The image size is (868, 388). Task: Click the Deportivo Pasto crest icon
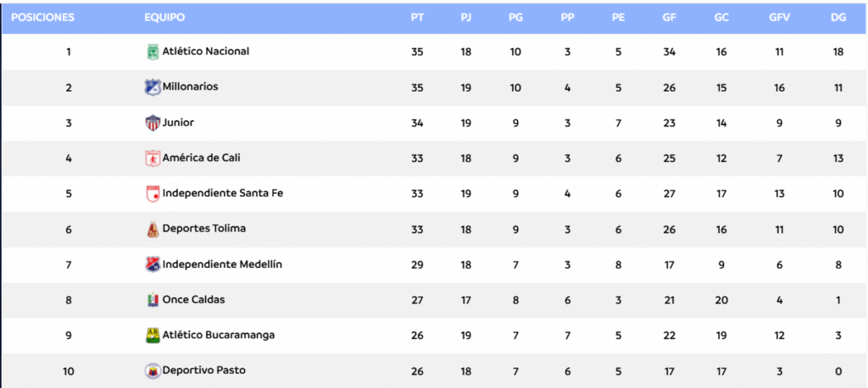153,371
